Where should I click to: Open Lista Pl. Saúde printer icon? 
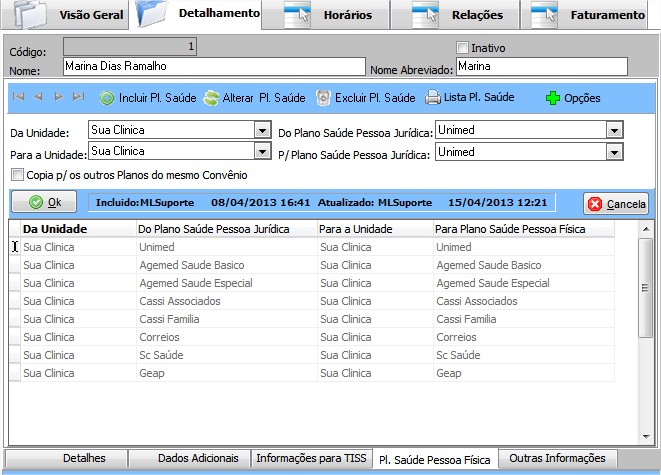click(432, 98)
